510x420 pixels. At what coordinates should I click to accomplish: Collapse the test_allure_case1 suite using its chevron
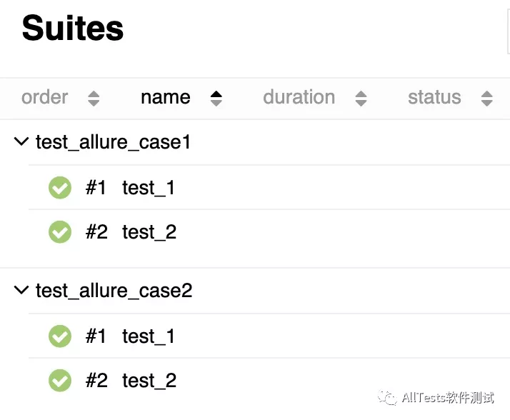tap(22, 142)
